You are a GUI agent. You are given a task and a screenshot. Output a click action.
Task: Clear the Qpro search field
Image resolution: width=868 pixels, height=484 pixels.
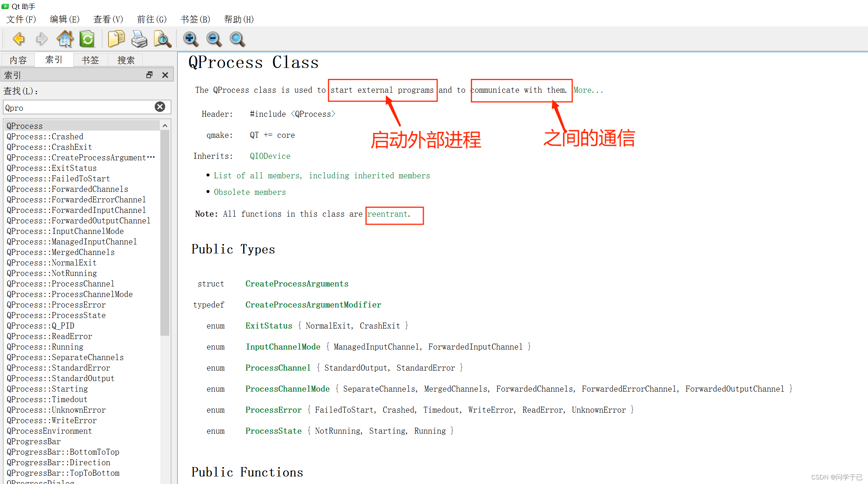click(x=160, y=107)
